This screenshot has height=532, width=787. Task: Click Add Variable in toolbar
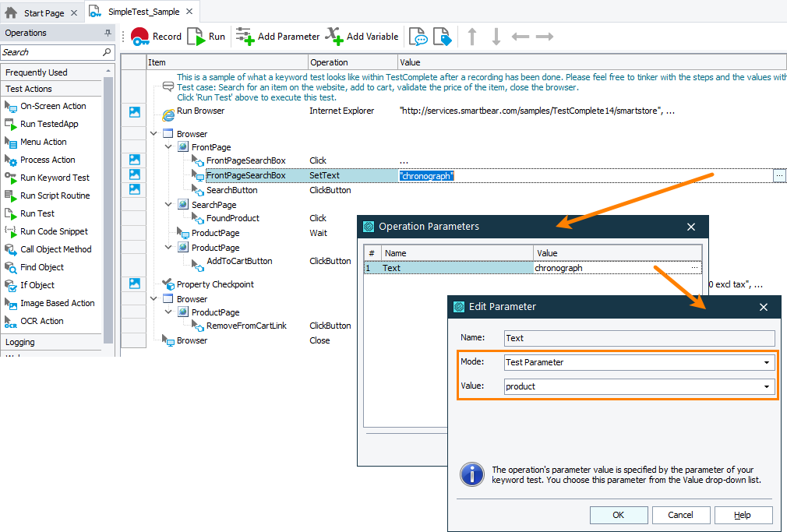pyautogui.click(x=362, y=37)
